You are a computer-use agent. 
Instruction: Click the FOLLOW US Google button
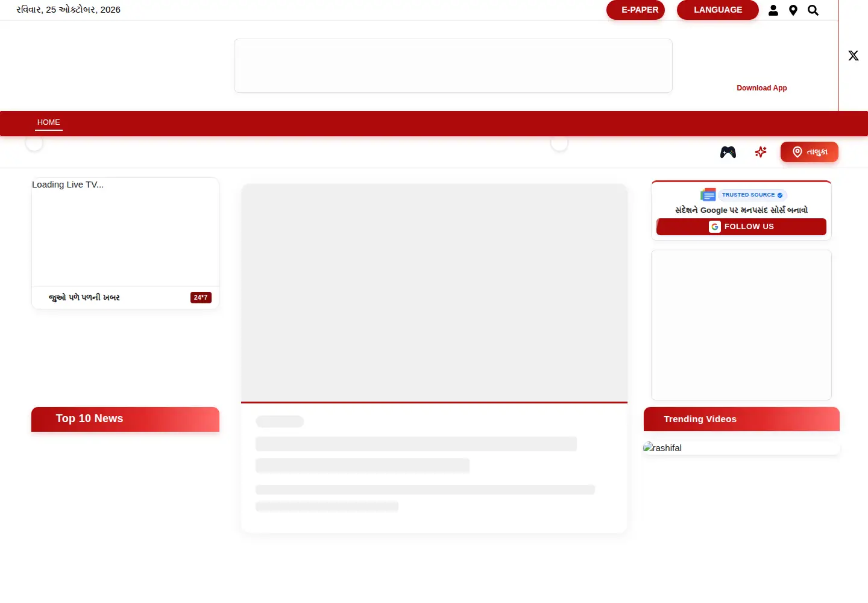(x=741, y=227)
